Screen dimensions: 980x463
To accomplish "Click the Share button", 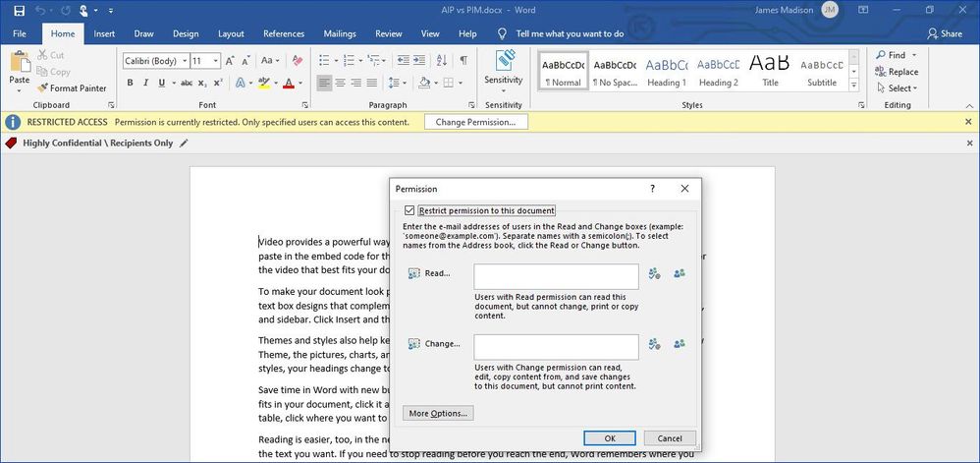I will pos(945,33).
